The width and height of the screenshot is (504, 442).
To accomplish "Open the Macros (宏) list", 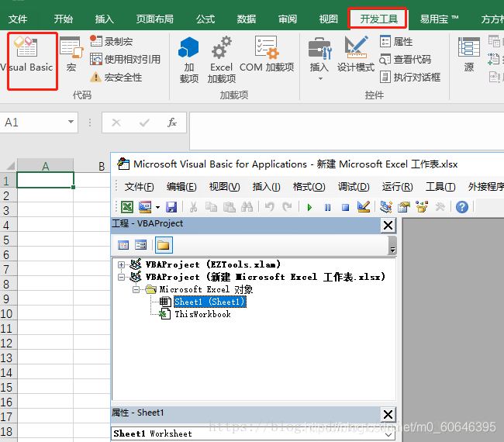I will click(71, 54).
